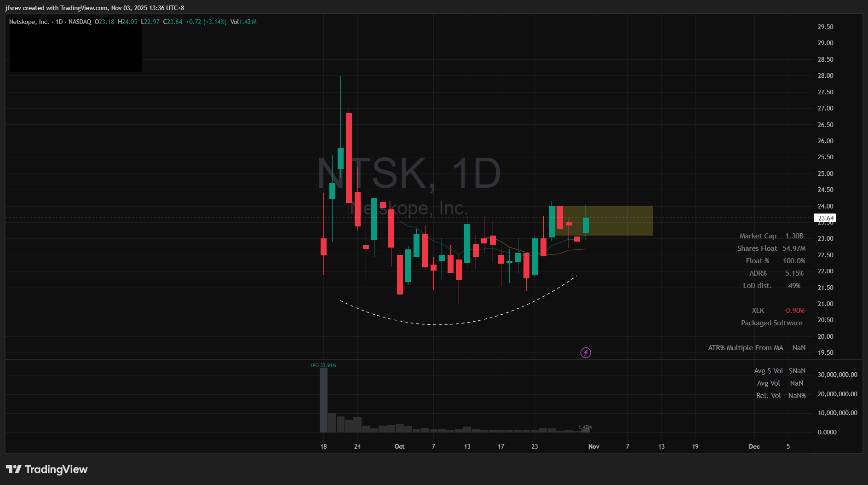868x485 pixels.
Task: Click the Market Cap stat label
Action: (758, 236)
